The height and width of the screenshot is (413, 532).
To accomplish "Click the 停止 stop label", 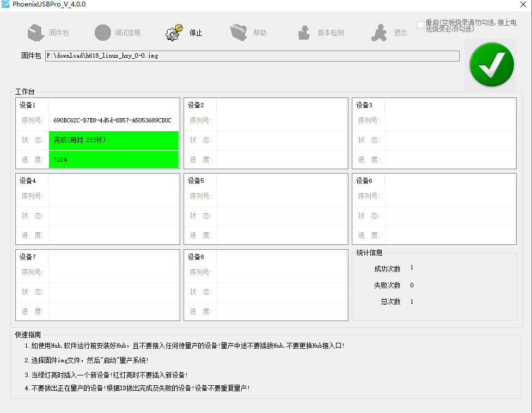I will pyautogui.click(x=195, y=33).
